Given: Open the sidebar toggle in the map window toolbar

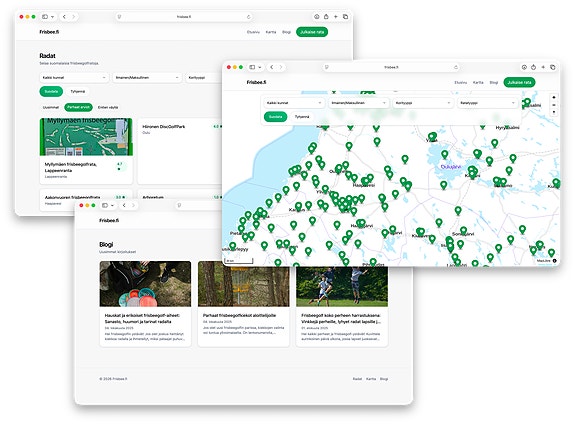Looking at the screenshot, I should click(x=253, y=67).
